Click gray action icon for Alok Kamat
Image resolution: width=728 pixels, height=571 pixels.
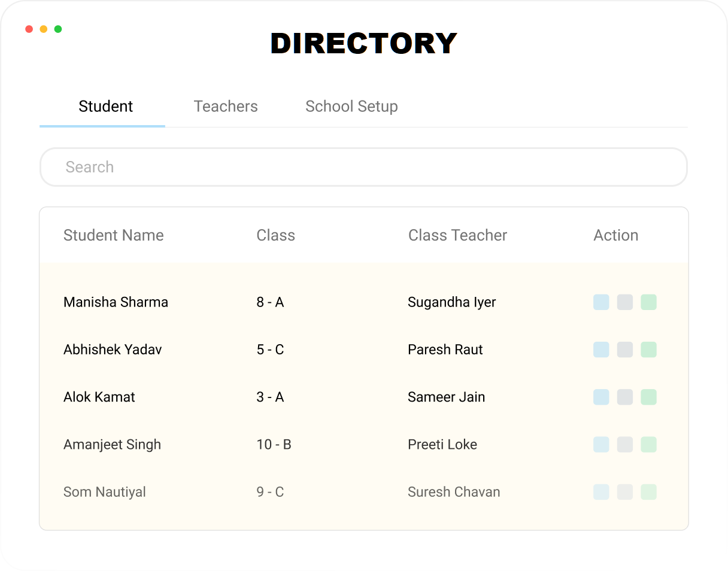(x=625, y=397)
